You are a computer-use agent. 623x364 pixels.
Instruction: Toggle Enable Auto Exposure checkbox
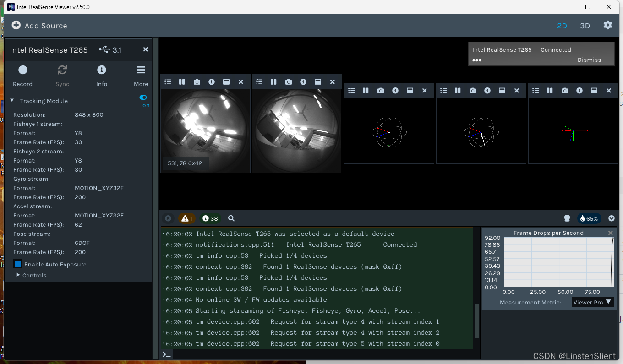click(x=18, y=264)
